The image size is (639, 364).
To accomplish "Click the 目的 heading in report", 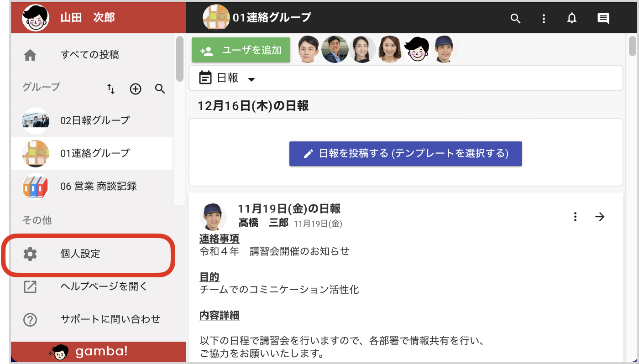I will [x=210, y=277].
